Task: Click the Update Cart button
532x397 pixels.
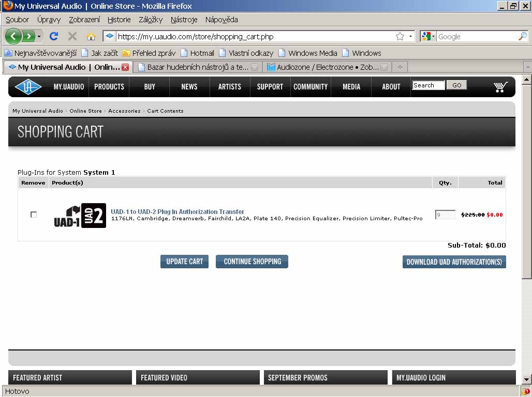Action: coord(184,262)
